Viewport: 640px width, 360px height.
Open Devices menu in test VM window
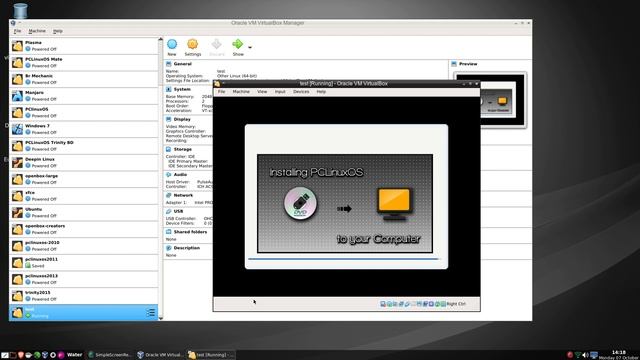pos(301,92)
